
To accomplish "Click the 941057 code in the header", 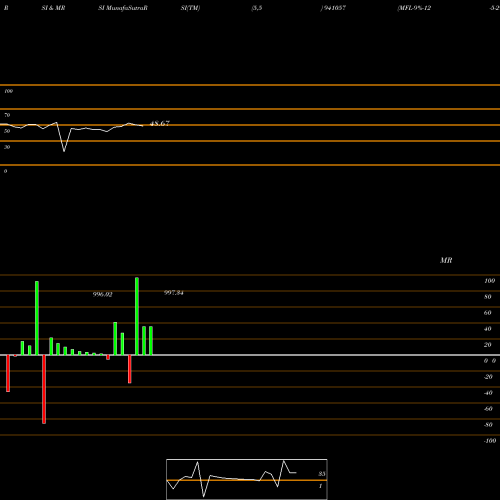I will (x=334, y=8).
